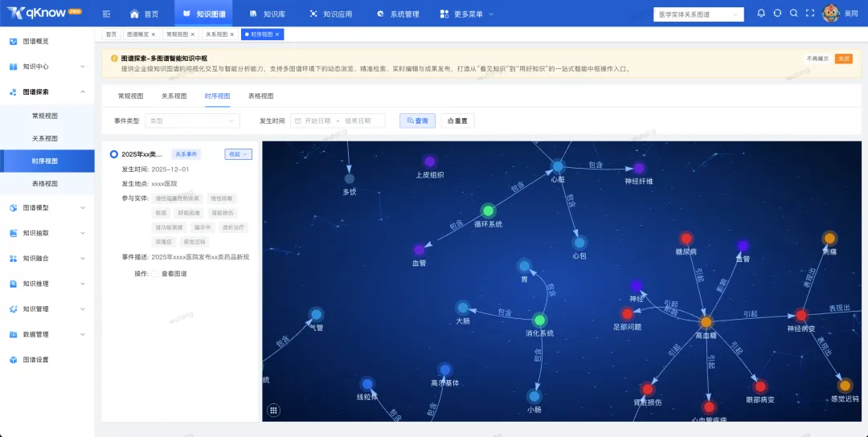Click the 开始日期 date field
The height and width of the screenshot is (437, 868).
pos(317,120)
